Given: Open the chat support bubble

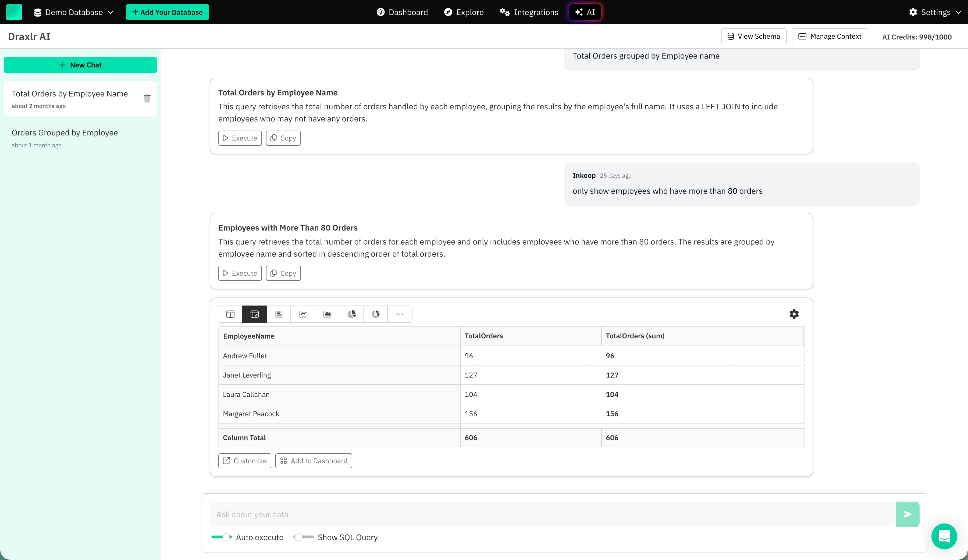Looking at the screenshot, I should point(944,536).
